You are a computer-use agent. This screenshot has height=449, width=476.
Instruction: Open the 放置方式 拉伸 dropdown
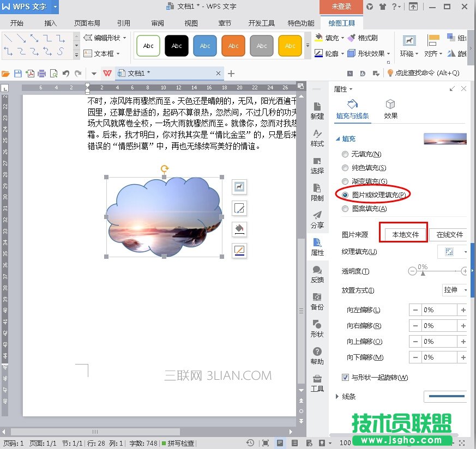pyautogui.click(x=455, y=290)
